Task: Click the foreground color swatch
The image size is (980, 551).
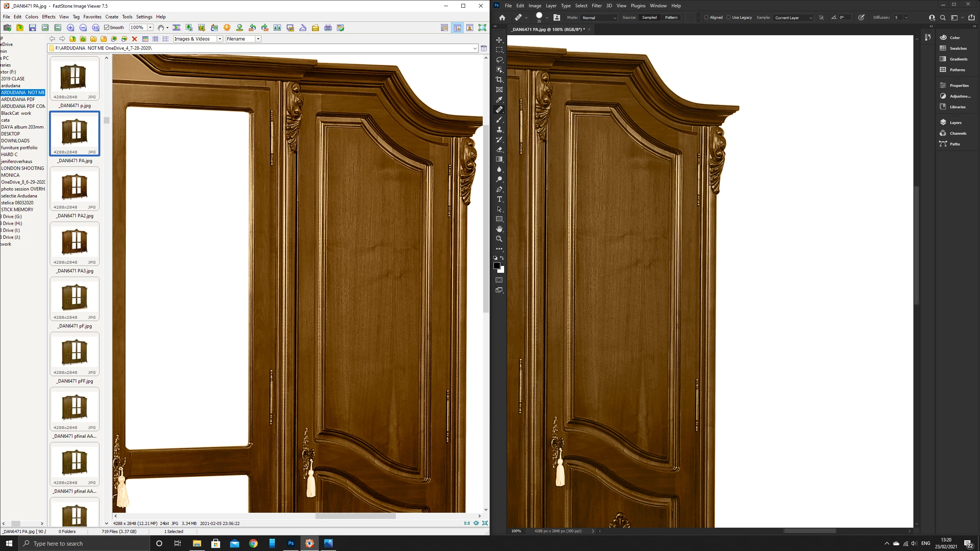Action: [x=497, y=265]
